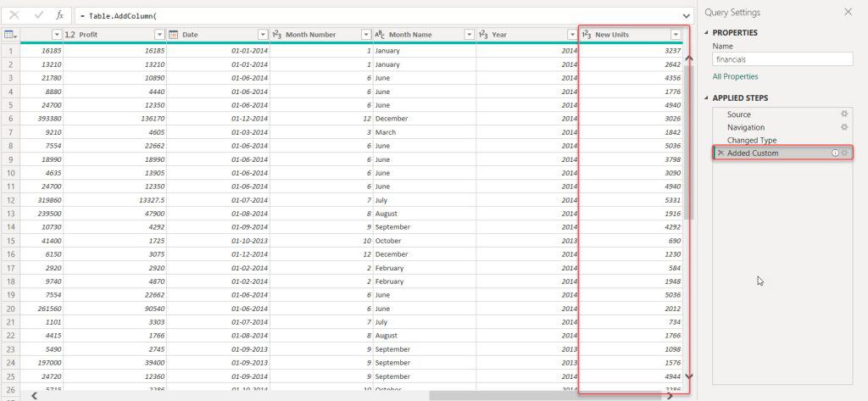
Task: Collapse the PROPERTIES section
Action: [x=707, y=33]
